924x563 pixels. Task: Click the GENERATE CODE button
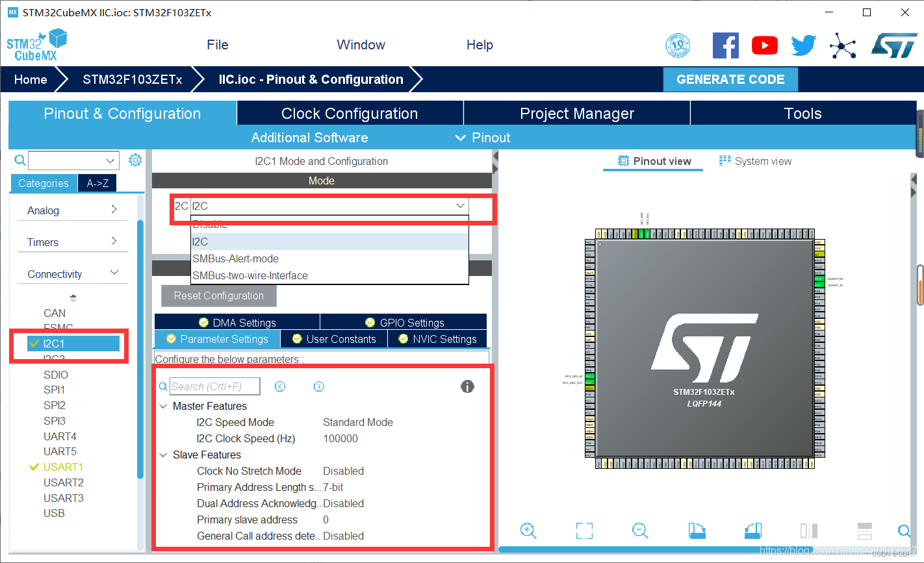[730, 79]
